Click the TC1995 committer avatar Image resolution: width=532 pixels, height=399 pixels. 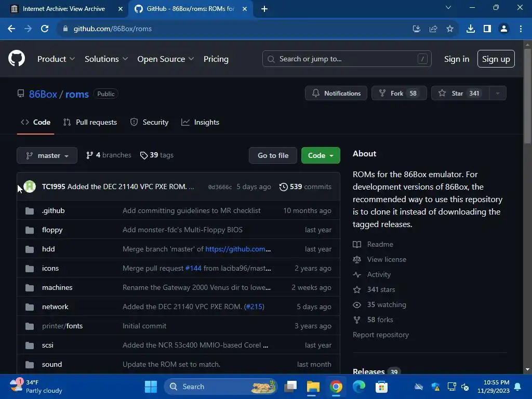(x=30, y=187)
